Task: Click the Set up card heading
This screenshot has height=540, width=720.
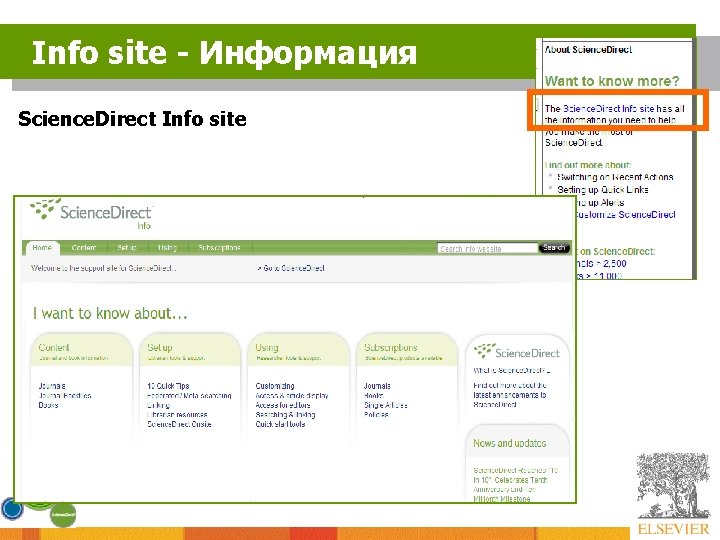Action: [159, 348]
